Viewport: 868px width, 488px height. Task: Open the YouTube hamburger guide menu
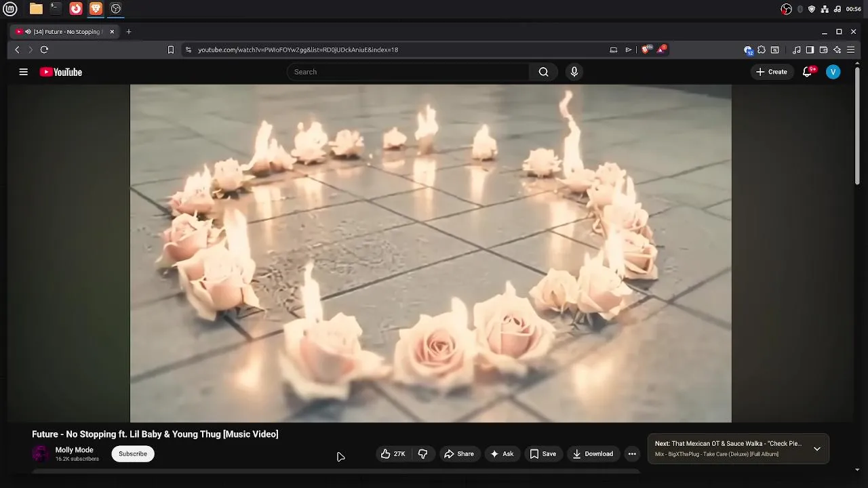pos(23,72)
